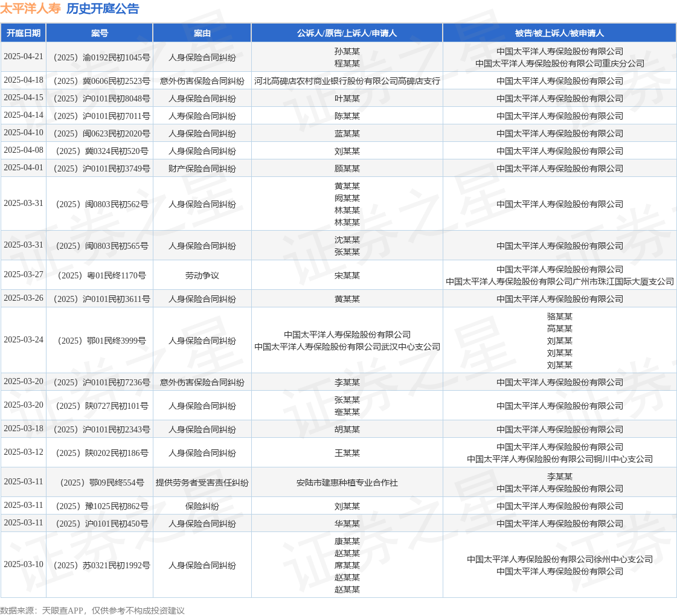Select case number (2025)闽0803民初562号
677x616 pixels.
tap(101, 204)
